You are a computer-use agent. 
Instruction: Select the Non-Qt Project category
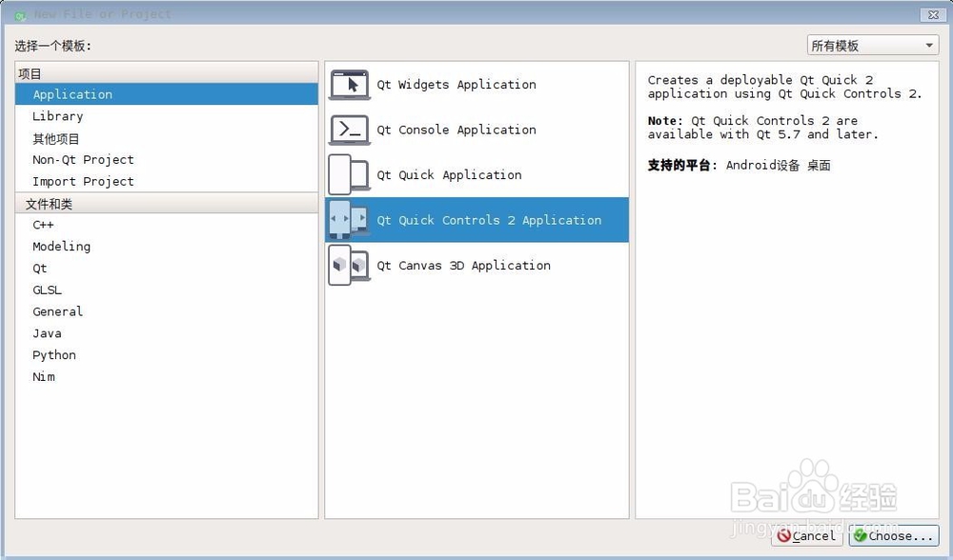pyautogui.click(x=167, y=160)
